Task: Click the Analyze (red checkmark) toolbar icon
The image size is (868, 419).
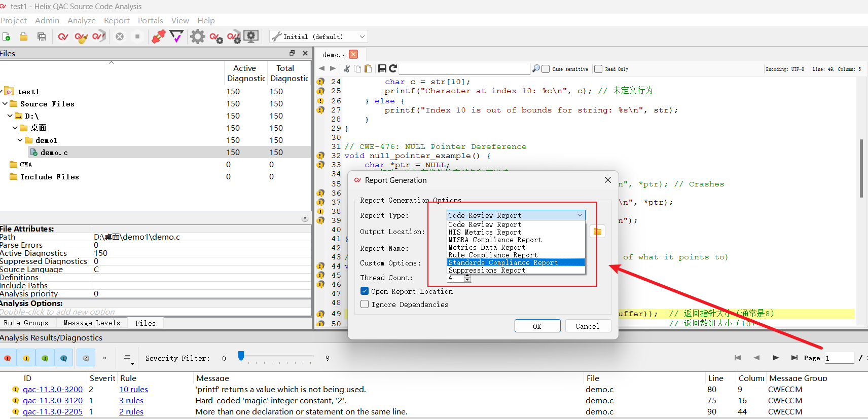Action: [x=63, y=36]
